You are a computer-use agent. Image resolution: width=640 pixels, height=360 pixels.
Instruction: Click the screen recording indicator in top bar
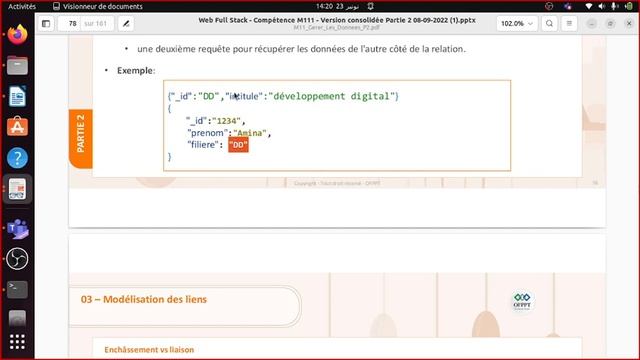pyautogui.click(x=549, y=6)
